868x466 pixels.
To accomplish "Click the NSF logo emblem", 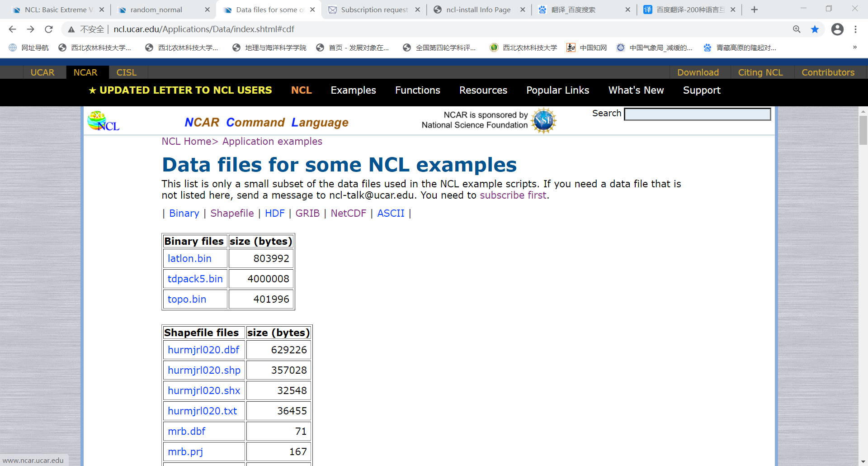I will [x=543, y=120].
